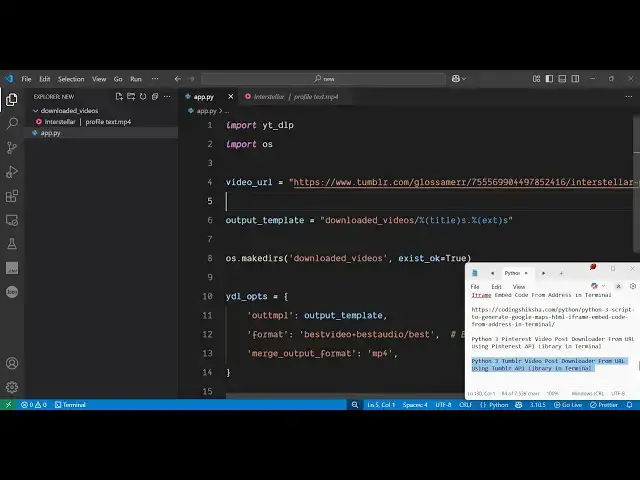Add a new tab in Notepad
640x480 pixels.
point(561,273)
